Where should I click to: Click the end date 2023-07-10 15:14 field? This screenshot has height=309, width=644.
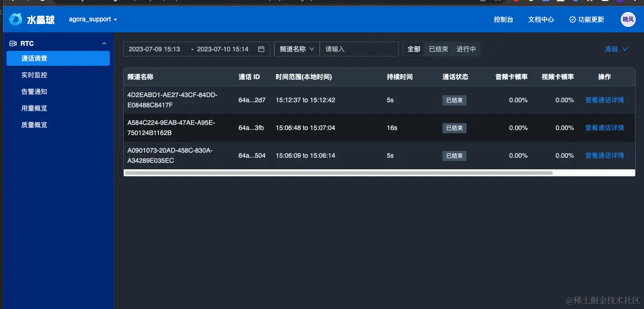click(223, 49)
